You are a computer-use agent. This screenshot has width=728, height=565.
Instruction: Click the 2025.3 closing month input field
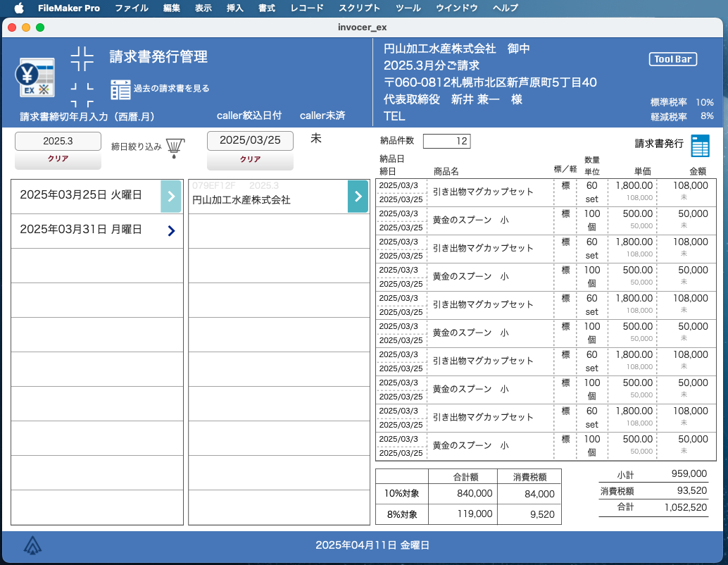coord(58,141)
